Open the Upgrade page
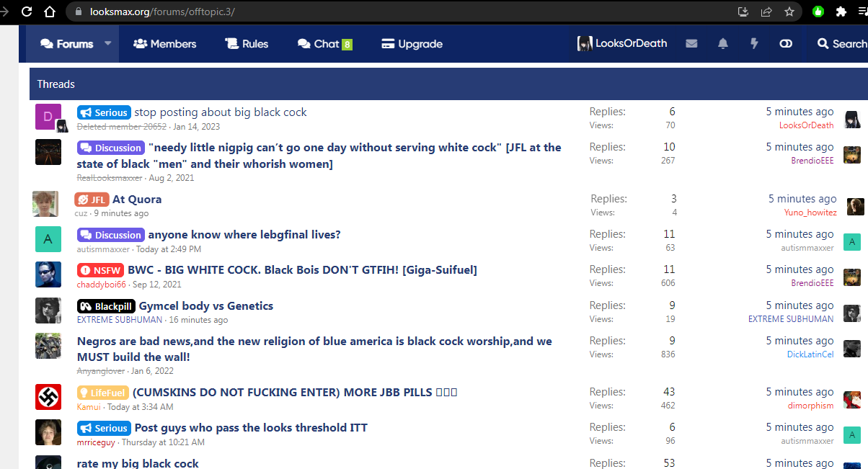Image resolution: width=868 pixels, height=469 pixels. click(412, 44)
